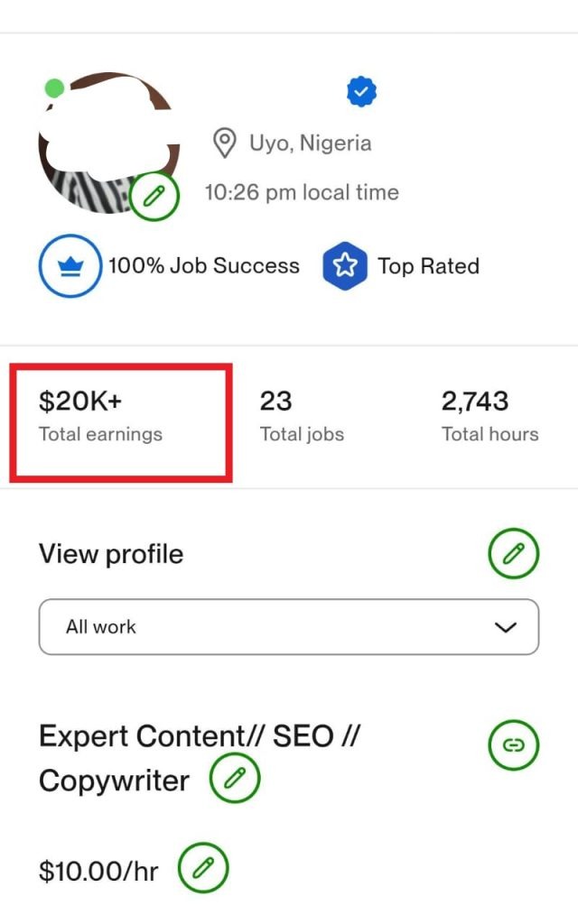
Task: Edit the $10.00/hr hourly rate
Action: (203, 869)
